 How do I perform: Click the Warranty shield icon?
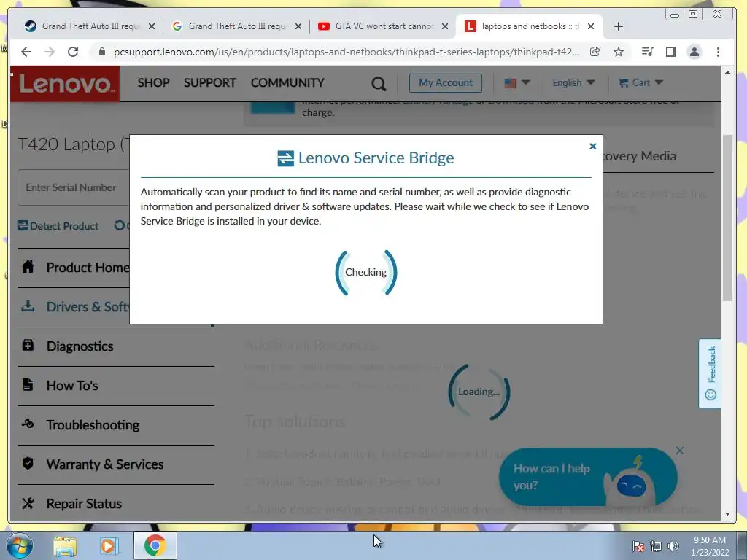click(x=28, y=463)
